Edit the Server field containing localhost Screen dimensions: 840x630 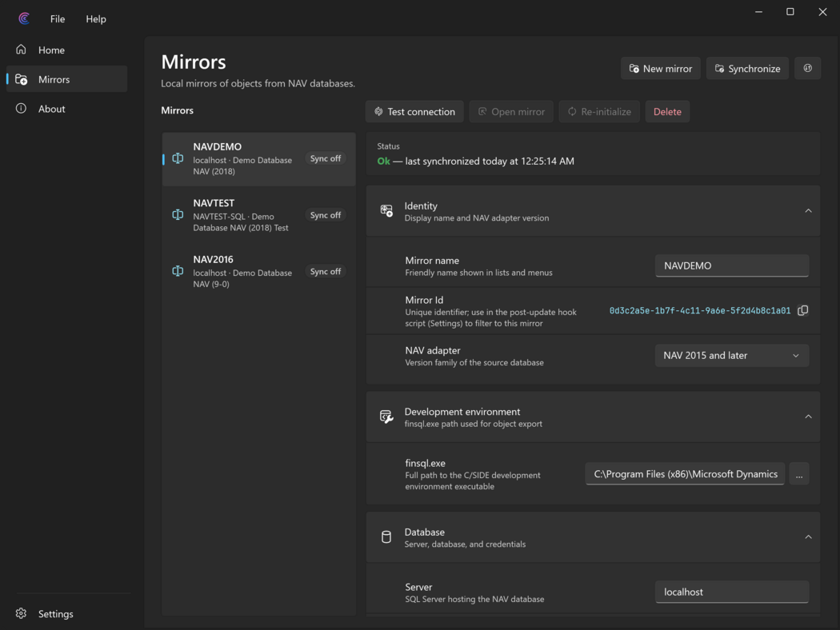[732, 592]
